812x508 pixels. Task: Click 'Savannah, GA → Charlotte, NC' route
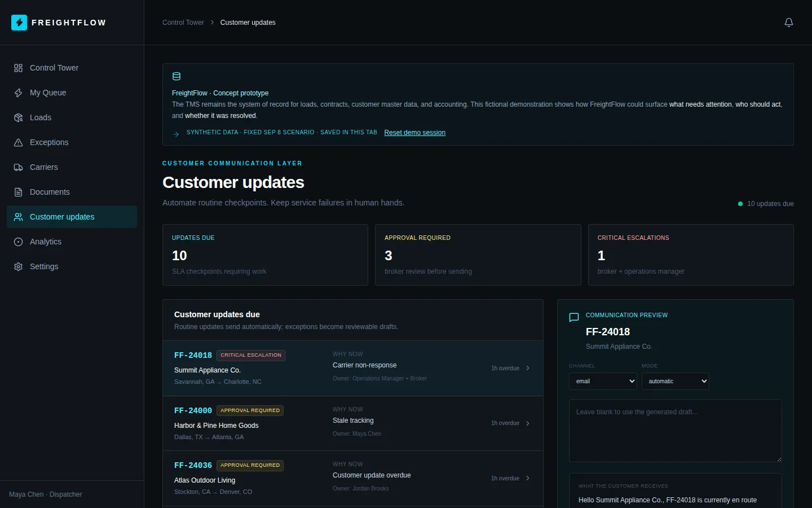coord(218,382)
